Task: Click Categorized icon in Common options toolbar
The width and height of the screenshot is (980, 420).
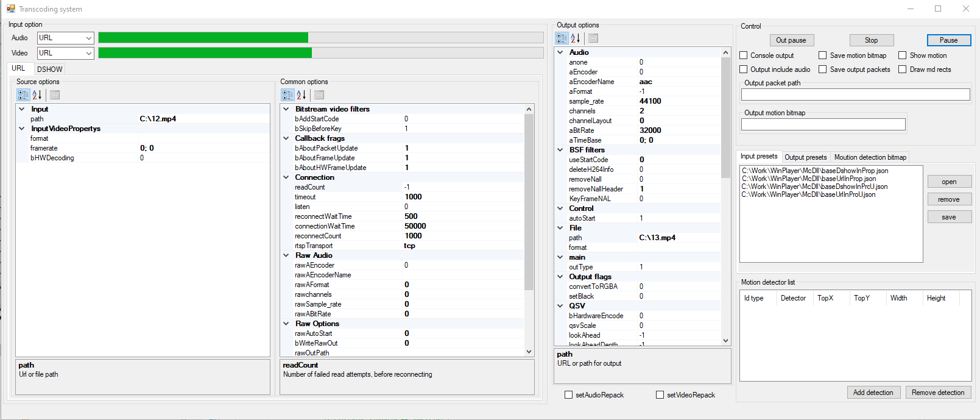Action: [x=287, y=95]
